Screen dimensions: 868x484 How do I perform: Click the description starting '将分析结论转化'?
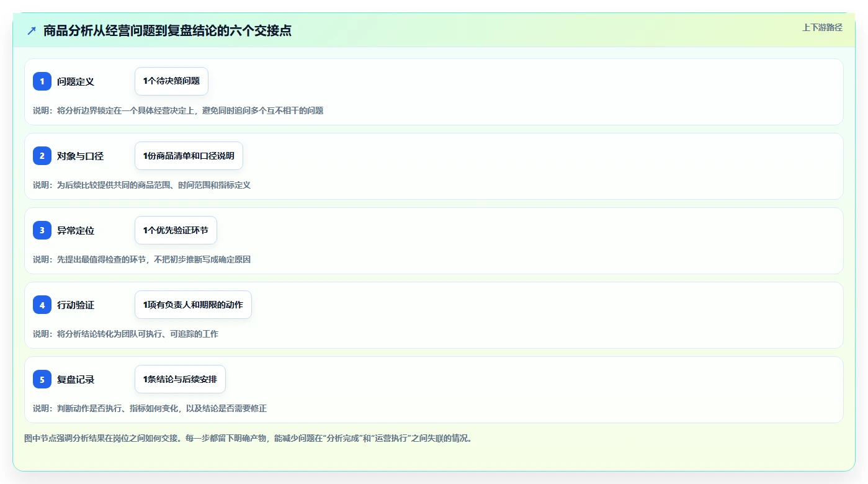point(125,334)
